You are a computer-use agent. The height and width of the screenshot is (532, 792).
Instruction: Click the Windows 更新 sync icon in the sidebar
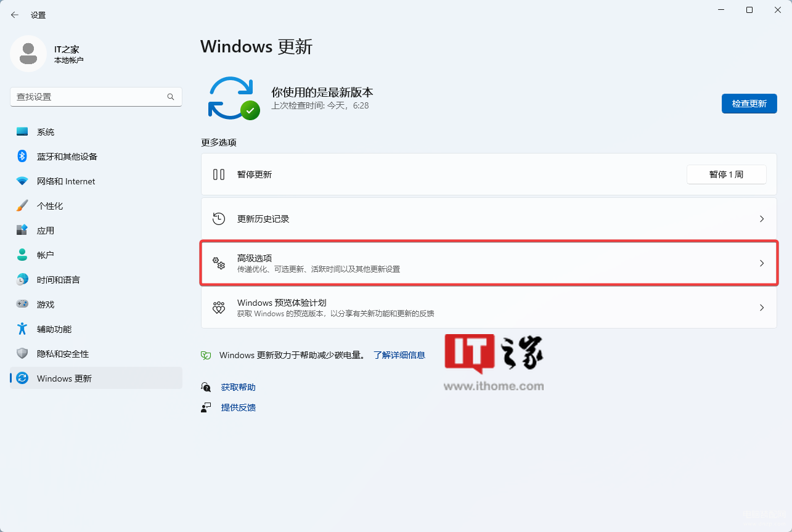22,379
